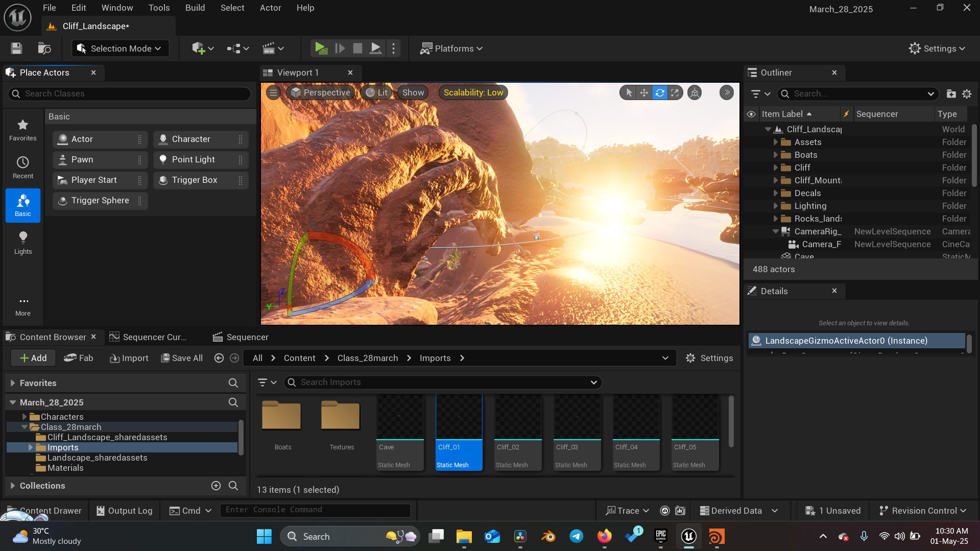Expand the hidden viewport toolbar arrows
The width and height of the screenshot is (980, 551).
[x=727, y=92]
